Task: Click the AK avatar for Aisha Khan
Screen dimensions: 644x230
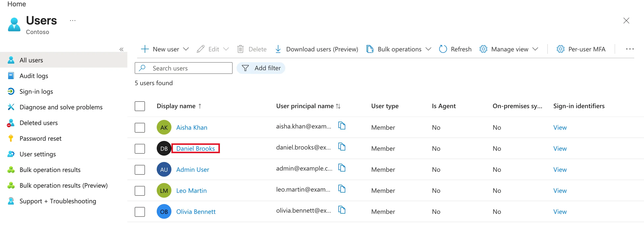Action: (164, 127)
